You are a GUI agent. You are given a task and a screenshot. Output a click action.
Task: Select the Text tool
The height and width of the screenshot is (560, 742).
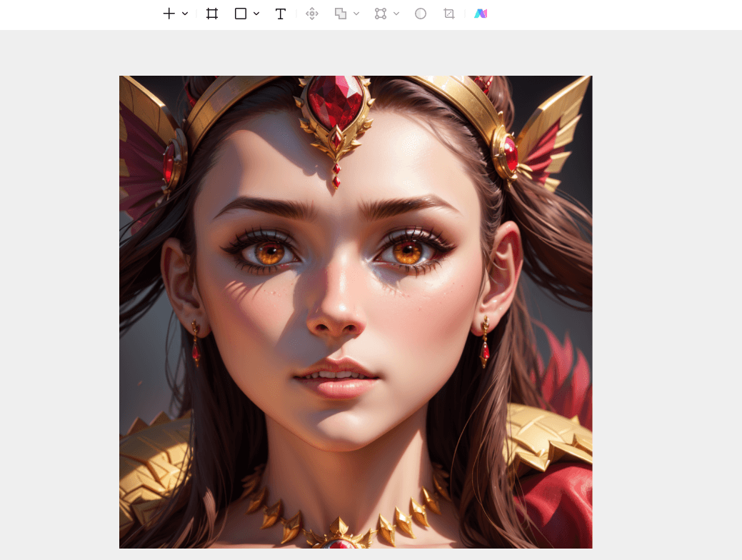(280, 14)
